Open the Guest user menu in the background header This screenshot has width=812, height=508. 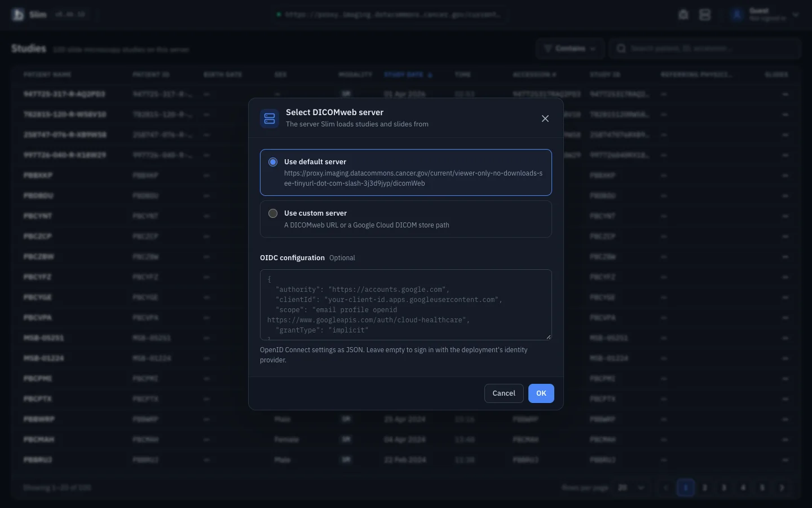765,15
